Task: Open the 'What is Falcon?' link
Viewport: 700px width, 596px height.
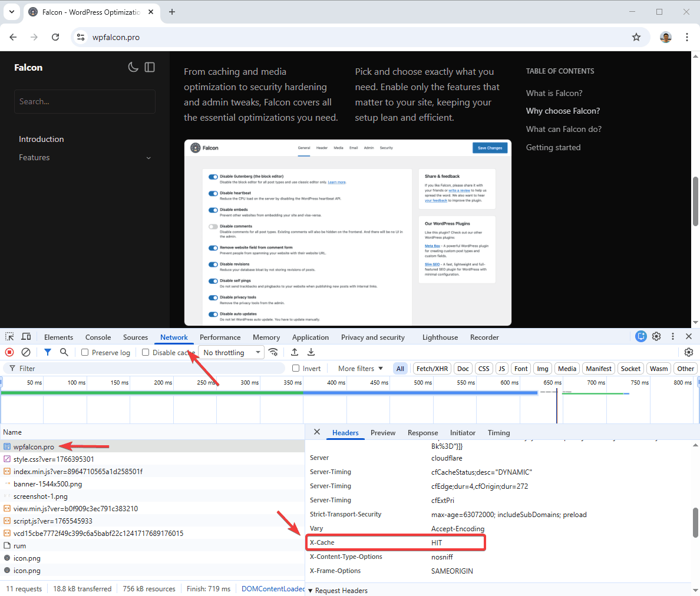Action: pyautogui.click(x=554, y=93)
